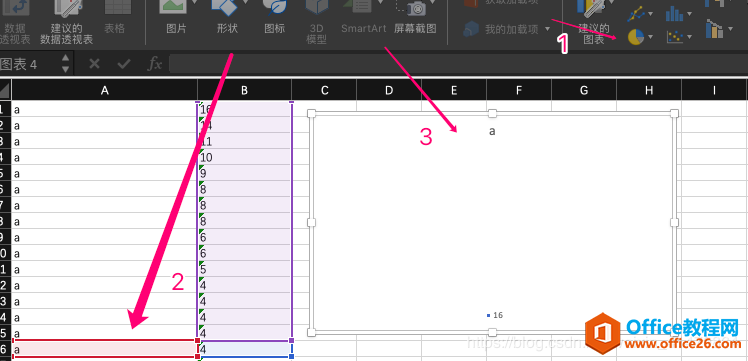Click the cell containing 10
Screen dimensions: 748x361
[244, 157]
